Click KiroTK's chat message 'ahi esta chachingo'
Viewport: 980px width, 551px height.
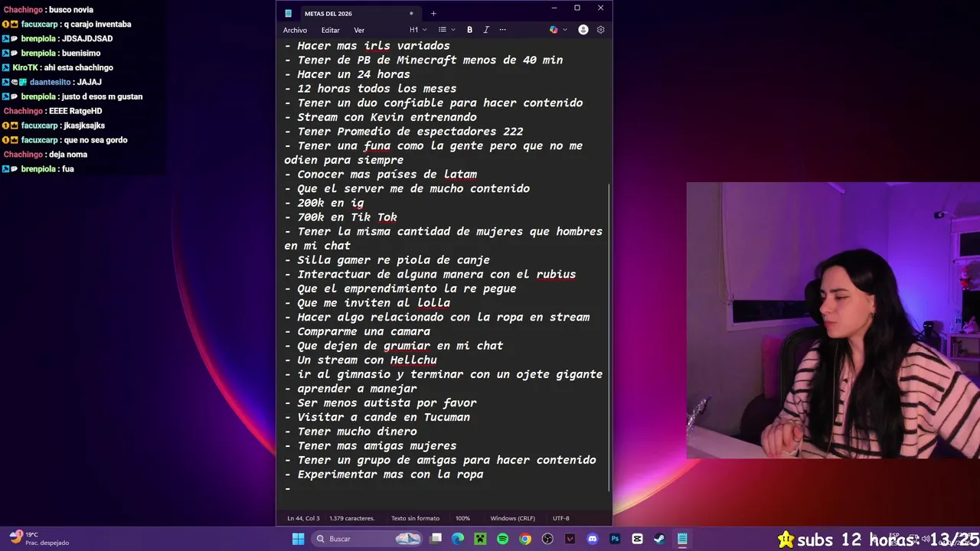78,67
